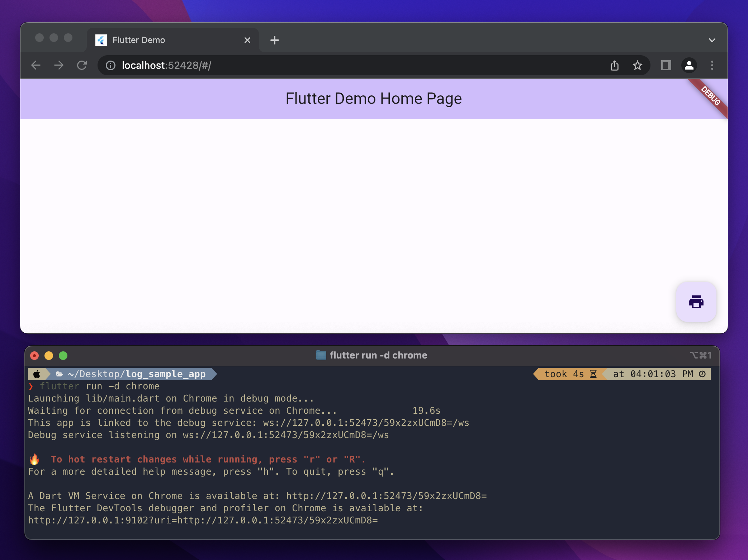Open the tab list chevron at top right
The width and height of the screenshot is (748, 560).
click(x=712, y=40)
